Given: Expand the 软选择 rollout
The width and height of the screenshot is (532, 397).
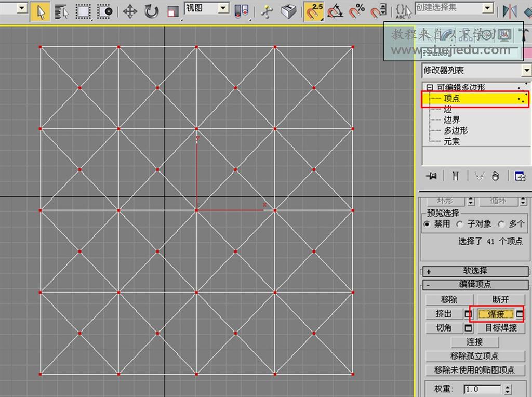Looking at the screenshot, I should 474,271.
